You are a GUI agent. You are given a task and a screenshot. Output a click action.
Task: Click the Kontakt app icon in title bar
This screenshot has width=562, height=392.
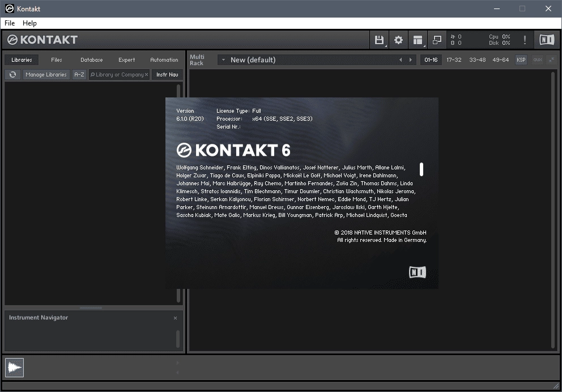click(9, 8)
